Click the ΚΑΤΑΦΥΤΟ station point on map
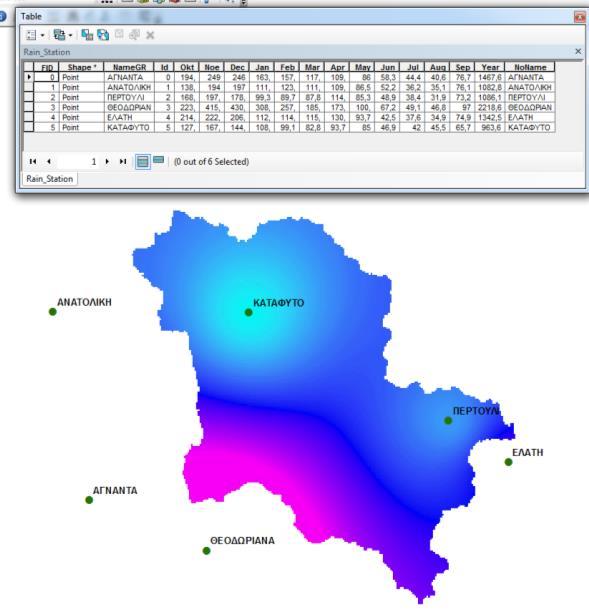The image size is (589, 616). (248, 312)
